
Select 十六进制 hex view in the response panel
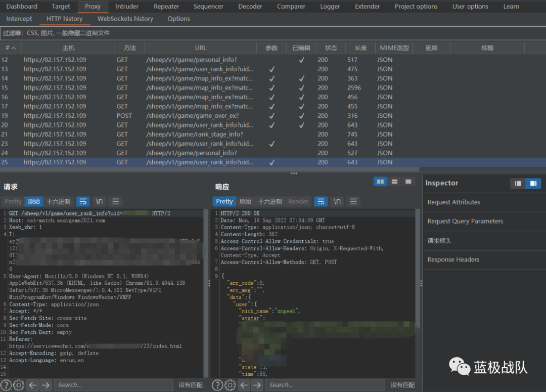(x=270, y=201)
